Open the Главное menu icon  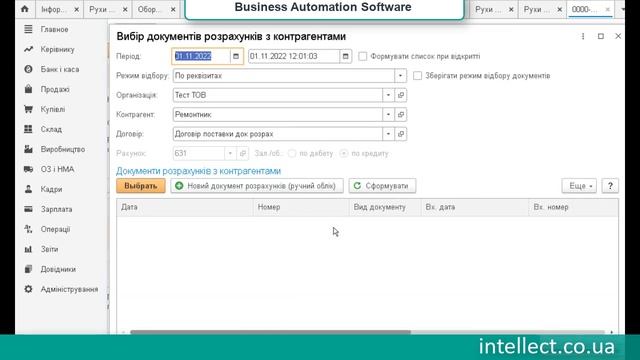pyautogui.click(x=28, y=29)
